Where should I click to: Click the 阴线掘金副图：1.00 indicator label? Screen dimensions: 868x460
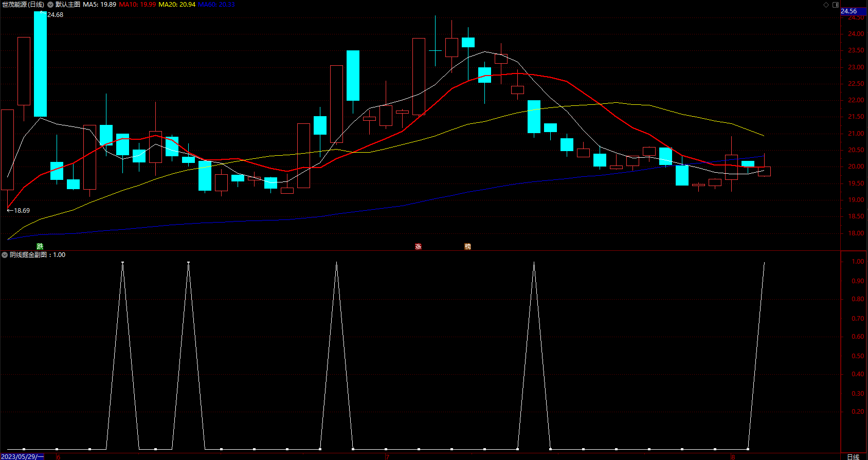coord(38,255)
